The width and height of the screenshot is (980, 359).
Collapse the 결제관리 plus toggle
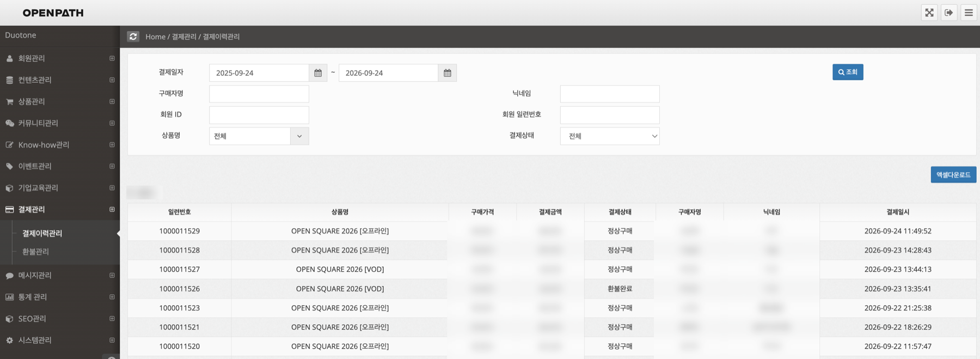click(x=112, y=209)
